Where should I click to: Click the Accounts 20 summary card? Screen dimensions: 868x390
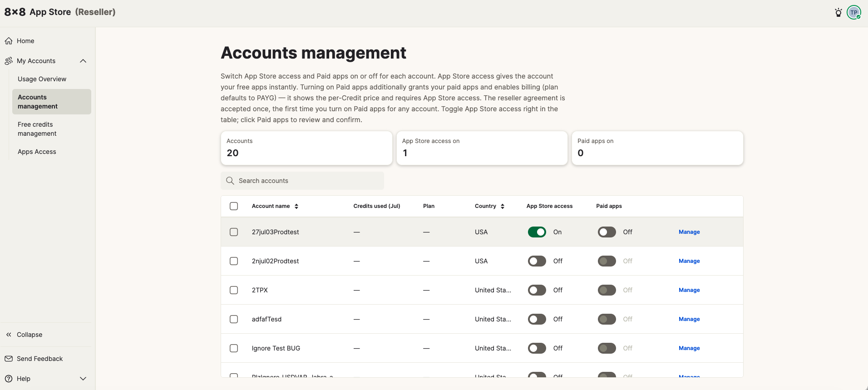click(x=306, y=148)
